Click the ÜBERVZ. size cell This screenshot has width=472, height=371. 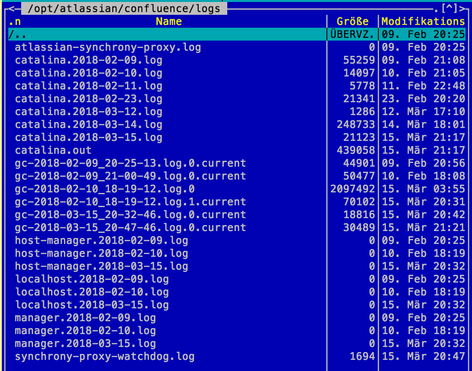click(353, 34)
